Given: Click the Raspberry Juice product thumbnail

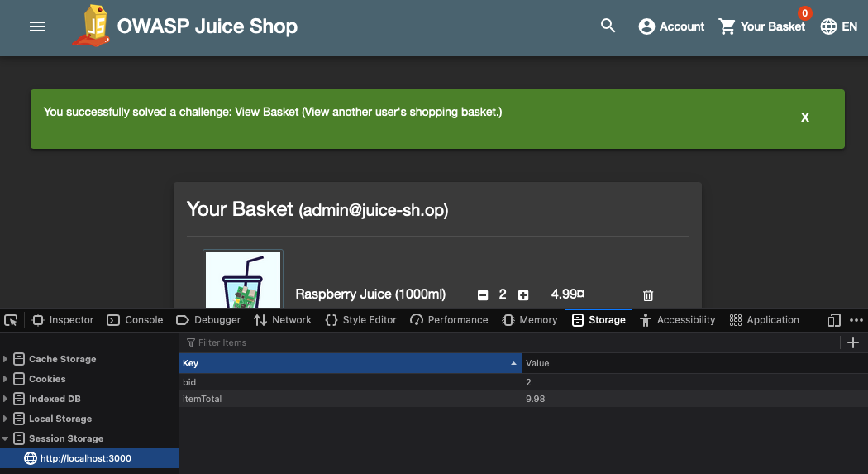Looking at the screenshot, I should 243,279.
